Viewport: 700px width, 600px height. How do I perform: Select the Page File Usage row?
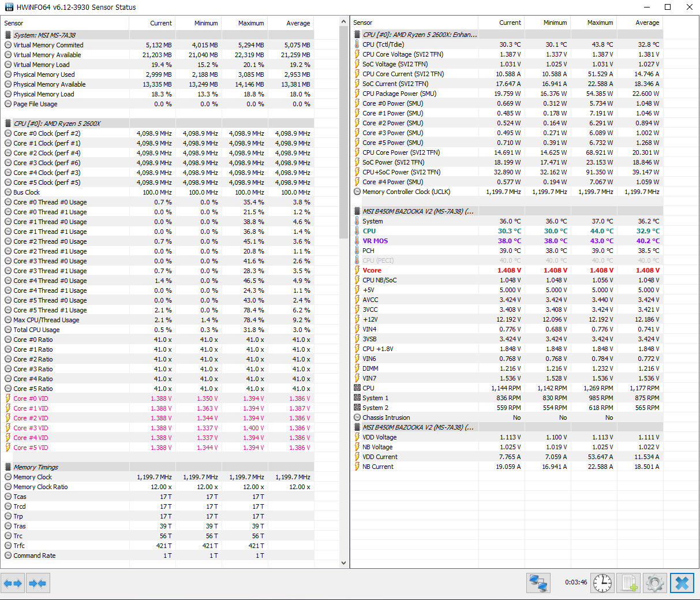tap(158, 104)
